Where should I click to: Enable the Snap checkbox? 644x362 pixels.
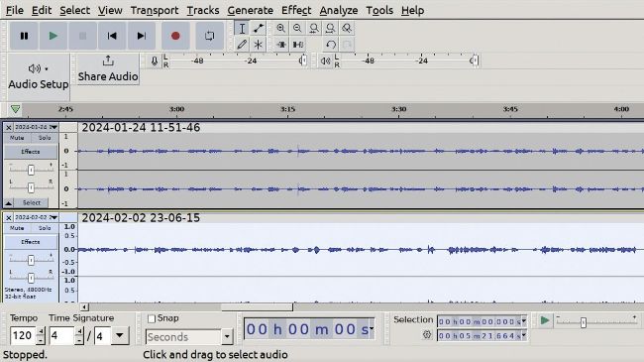(x=152, y=318)
